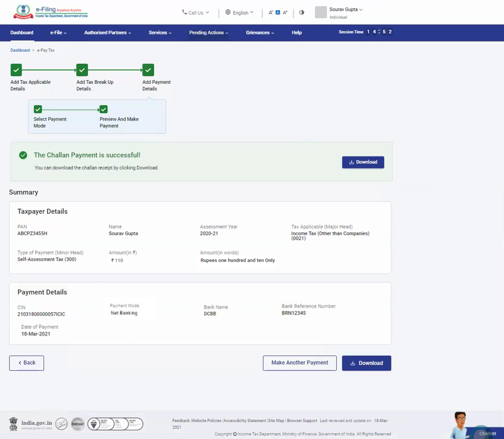This screenshot has width=504, height=439.
Task: Open the Services dropdown menu
Action: (159, 33)
